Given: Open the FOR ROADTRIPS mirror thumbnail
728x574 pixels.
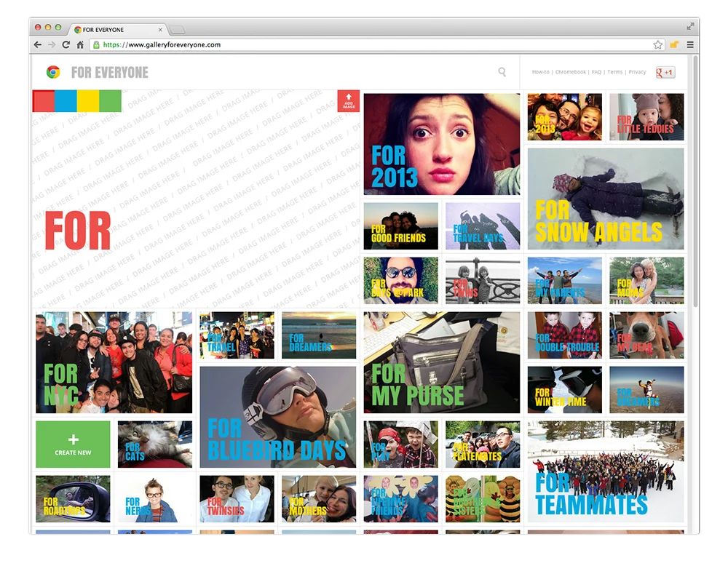Looking at the screenshot, I should tap(73, 499).
